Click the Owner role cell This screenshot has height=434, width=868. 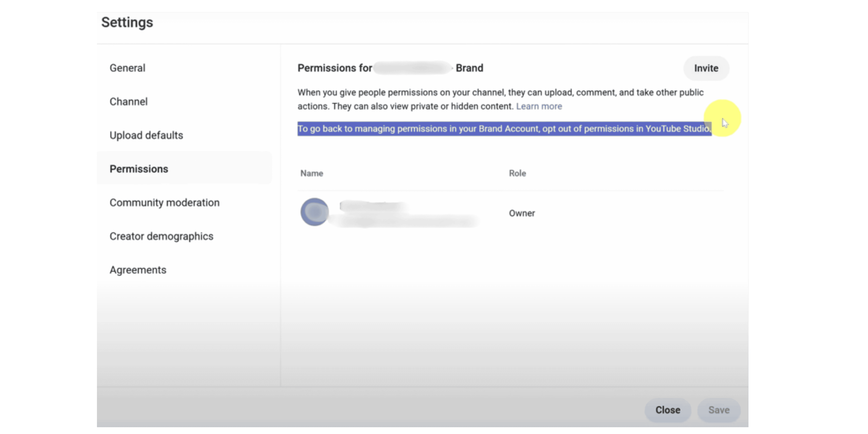pyautogui.click(x=522, y=213)
